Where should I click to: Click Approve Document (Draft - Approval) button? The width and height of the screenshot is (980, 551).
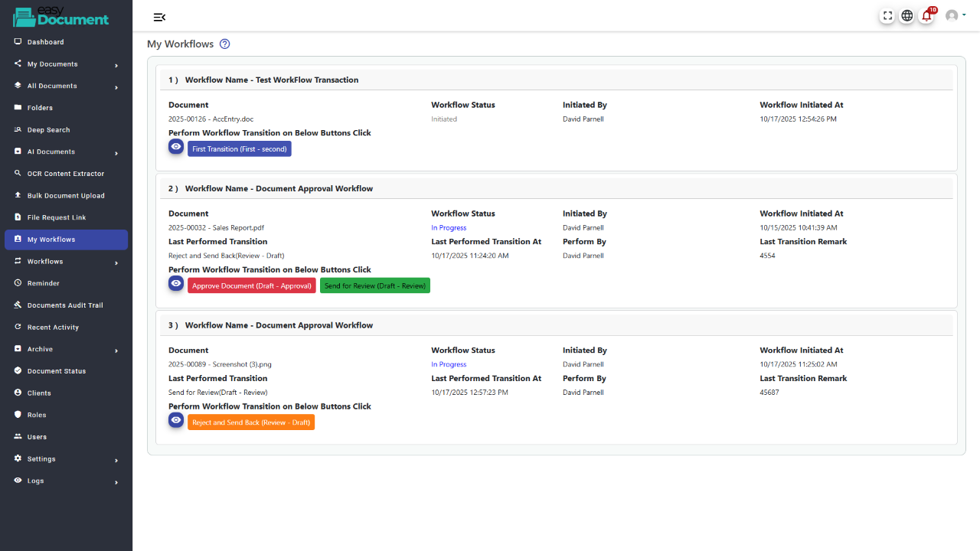[252, 286]
